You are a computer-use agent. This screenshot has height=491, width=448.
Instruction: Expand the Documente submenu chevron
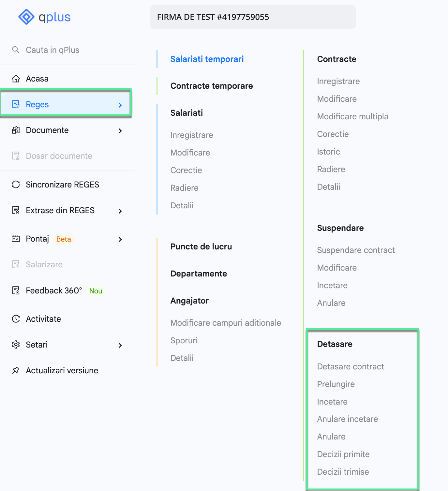coord(120,131)
